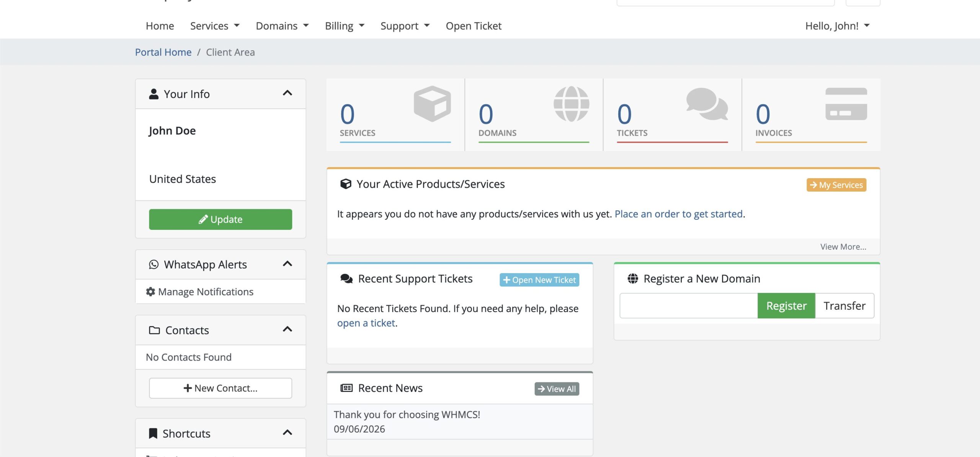Click the 09/06/2026 news date

pyautogui.click(x=359, y=429)
